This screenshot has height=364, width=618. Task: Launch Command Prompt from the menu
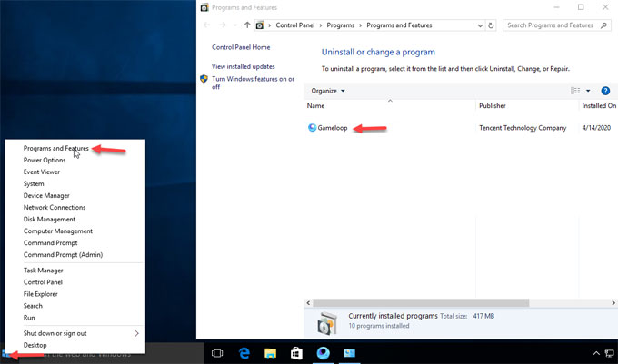coord(51,242)
